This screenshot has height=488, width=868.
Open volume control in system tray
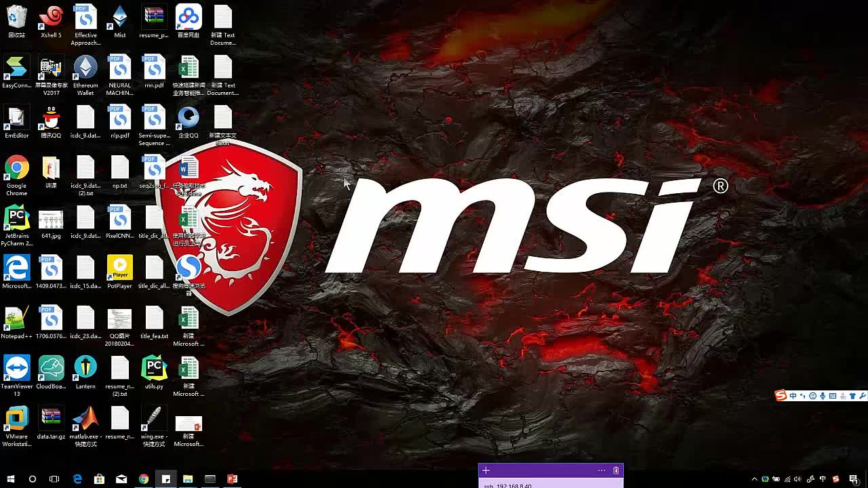798,479
